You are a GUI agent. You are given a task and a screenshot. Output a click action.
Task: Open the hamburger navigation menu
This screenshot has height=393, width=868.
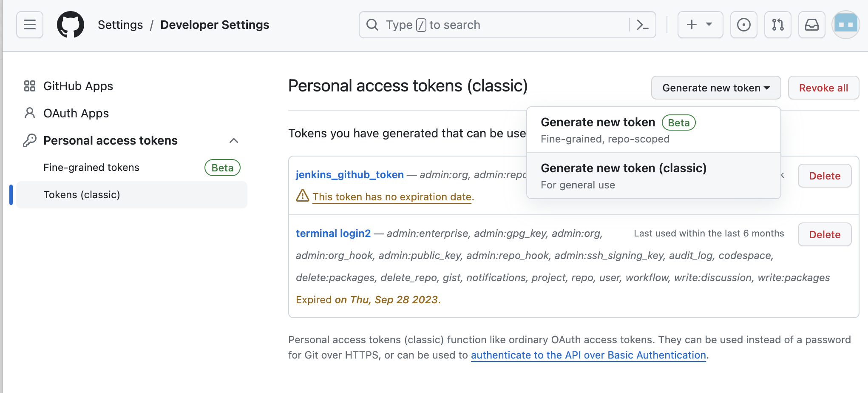pos(30,25)
